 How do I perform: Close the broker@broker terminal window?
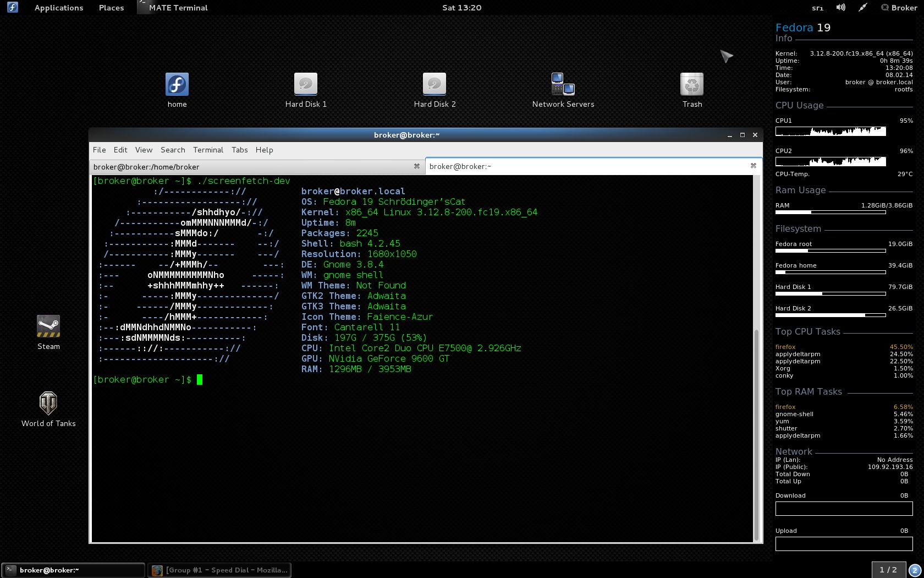[x=755, y=135]
